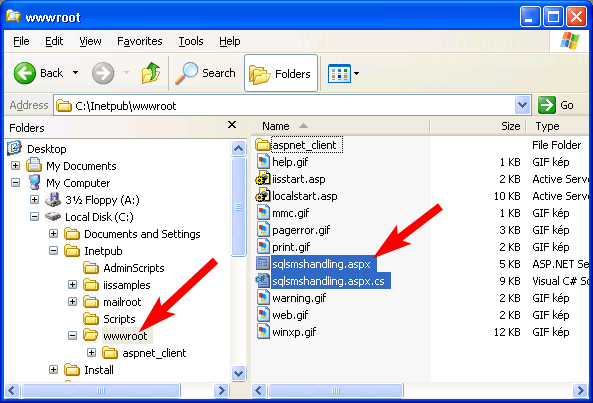
Task: Select Scripts folder in tree
Action: (x=119, y=319)
